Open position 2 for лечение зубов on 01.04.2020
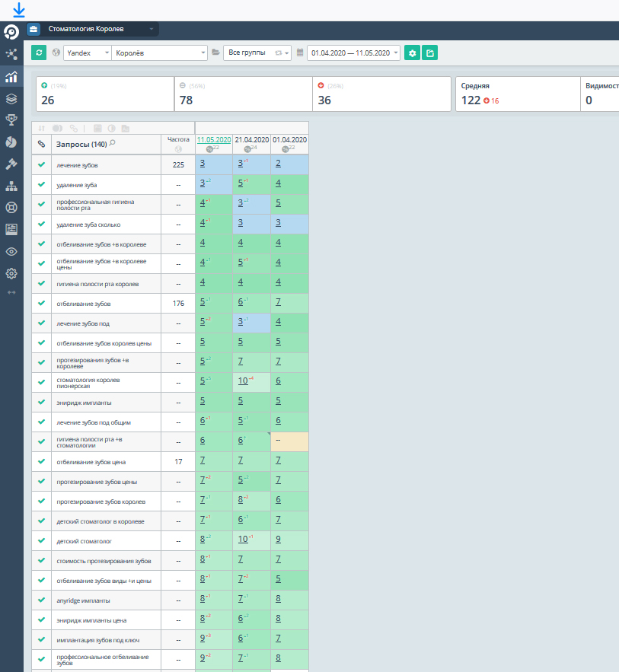 pos(278,164)
